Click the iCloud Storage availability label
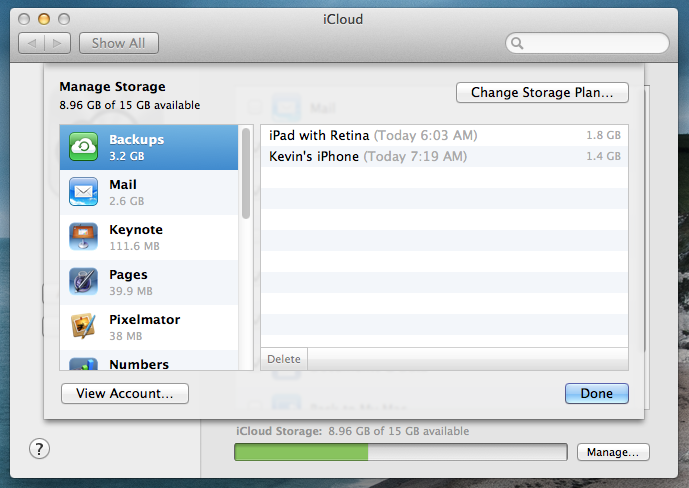The image size is (689, 488). (352, 431)
